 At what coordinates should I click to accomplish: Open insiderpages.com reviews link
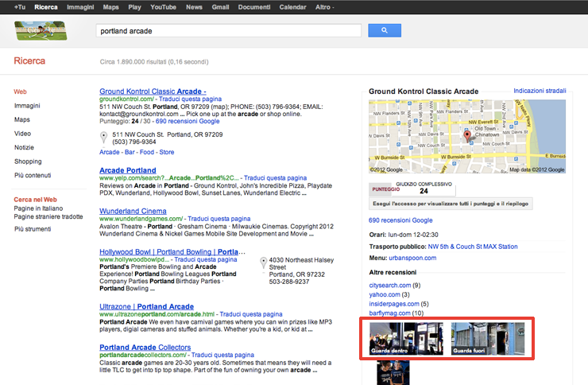pyautogui.click(x=394, y=304)
